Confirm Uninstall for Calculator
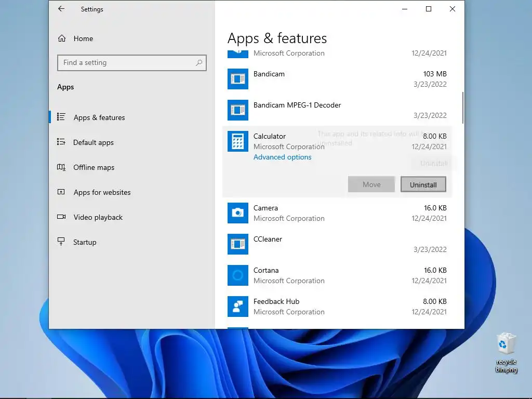This screenshot has height=399, width=532. [423, 184]
